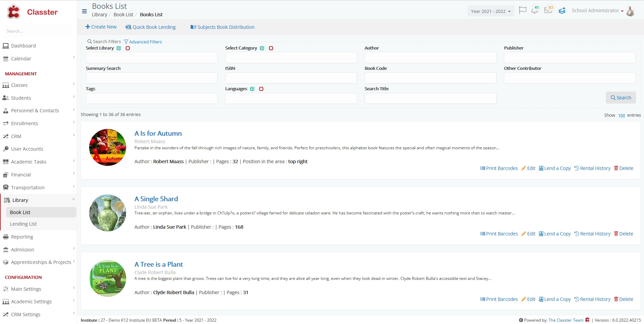Click the Library books icon
Screen dimensions: 644x324
[x=7, y=200]
